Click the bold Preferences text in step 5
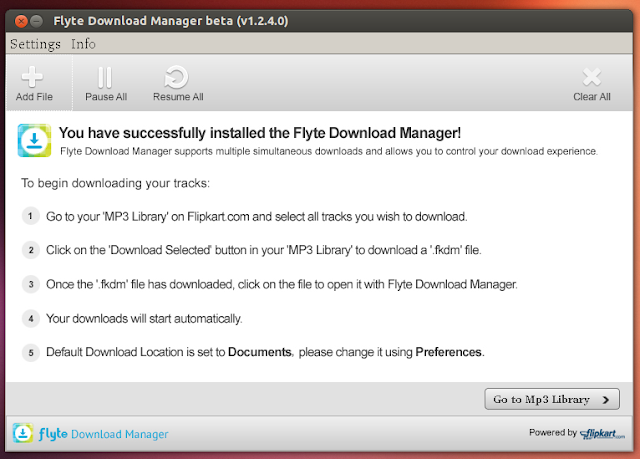 [x=449, y=352]
